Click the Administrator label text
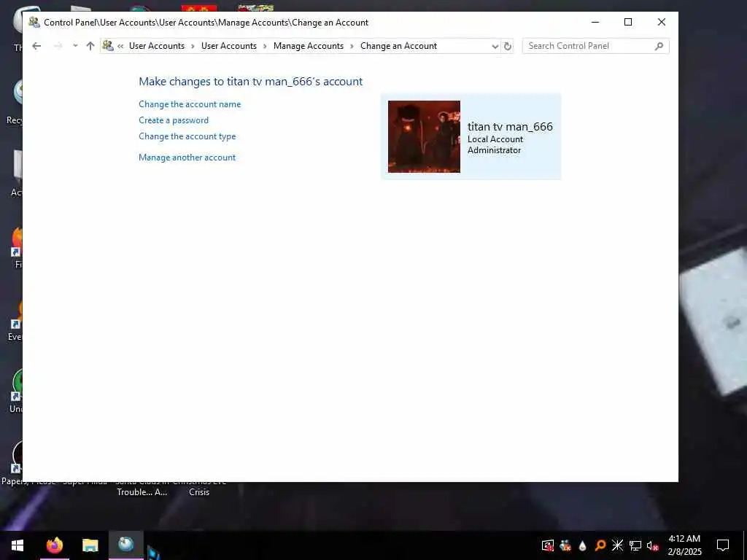This screenshot has height=560, width=747. pos(494,150)
